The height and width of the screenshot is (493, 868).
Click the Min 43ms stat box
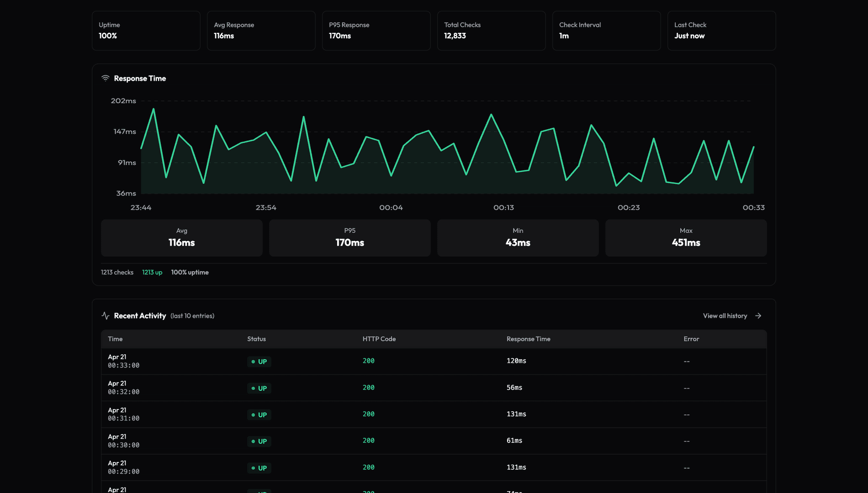click(518, 238)
